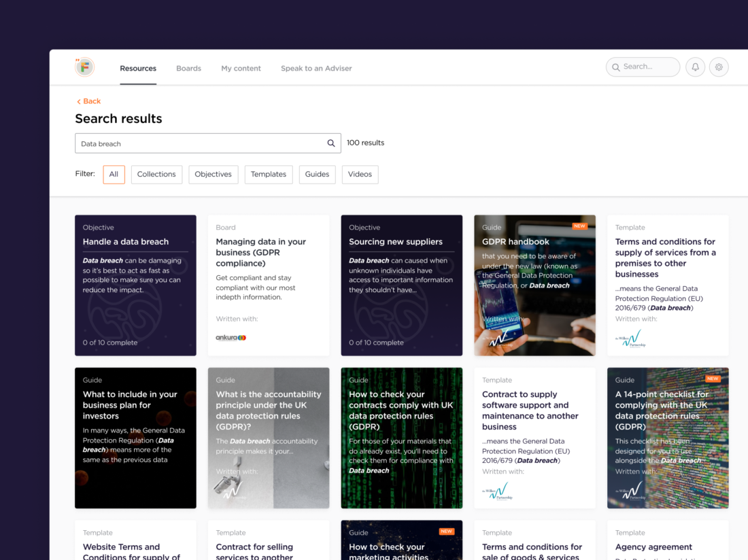Open the notifications bell icon

(695, 67)
